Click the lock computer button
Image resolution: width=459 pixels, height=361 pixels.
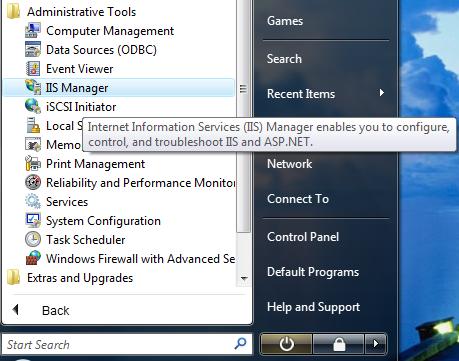pos(339,344)
